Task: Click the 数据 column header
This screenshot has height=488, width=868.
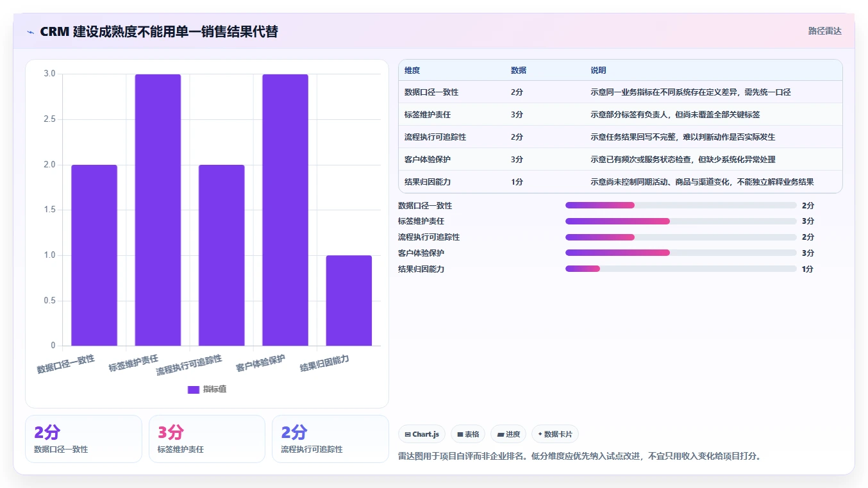Action: [519, 71]
